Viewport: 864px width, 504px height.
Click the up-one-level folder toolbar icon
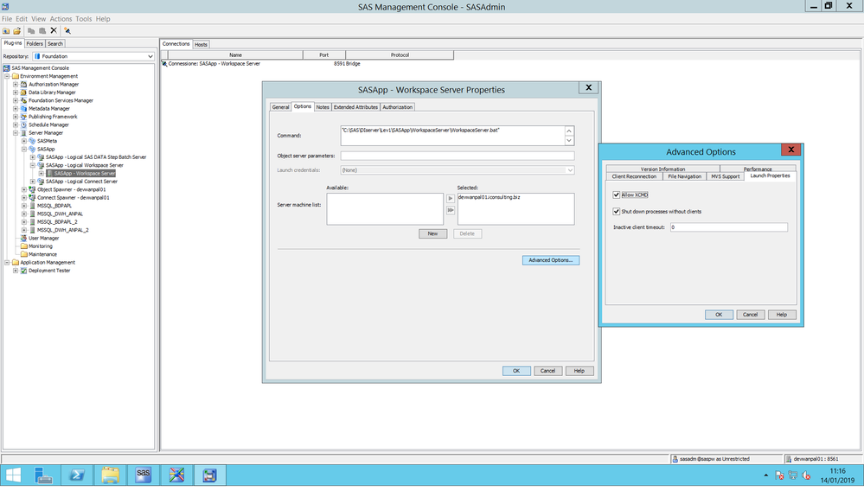6,31
